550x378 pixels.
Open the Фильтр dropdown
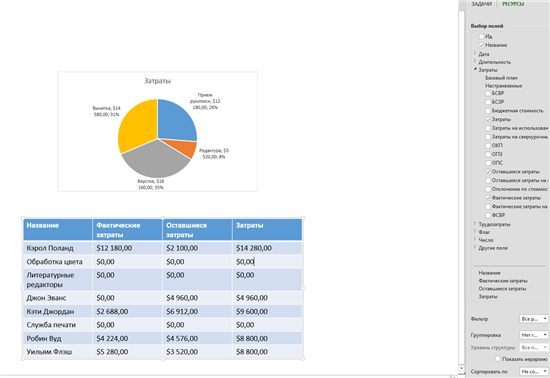click(534, 319)
